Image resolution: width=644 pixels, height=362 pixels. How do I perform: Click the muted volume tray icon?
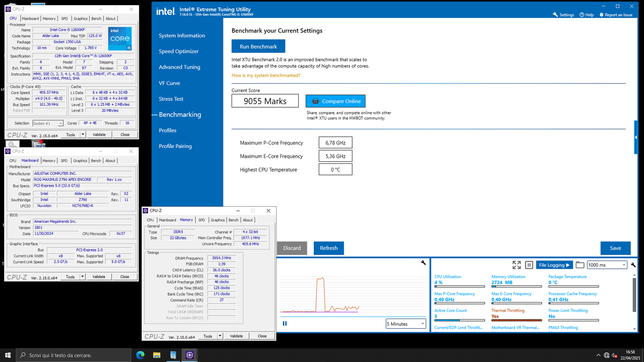(614, 355)
